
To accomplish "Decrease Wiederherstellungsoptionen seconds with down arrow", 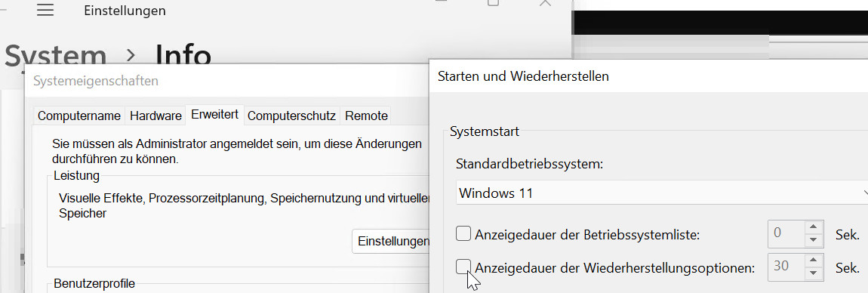I will [813, 273].
